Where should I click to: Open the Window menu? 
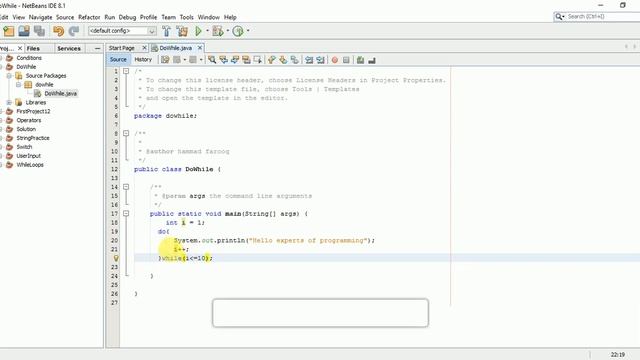(209, 17)
